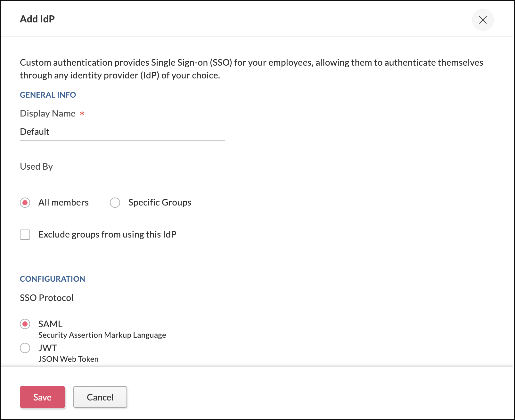The height and width of the screenshot is (420, 515).
Task: Click the 'Security Assertion Markup Language' description
Action: (102, 335)
